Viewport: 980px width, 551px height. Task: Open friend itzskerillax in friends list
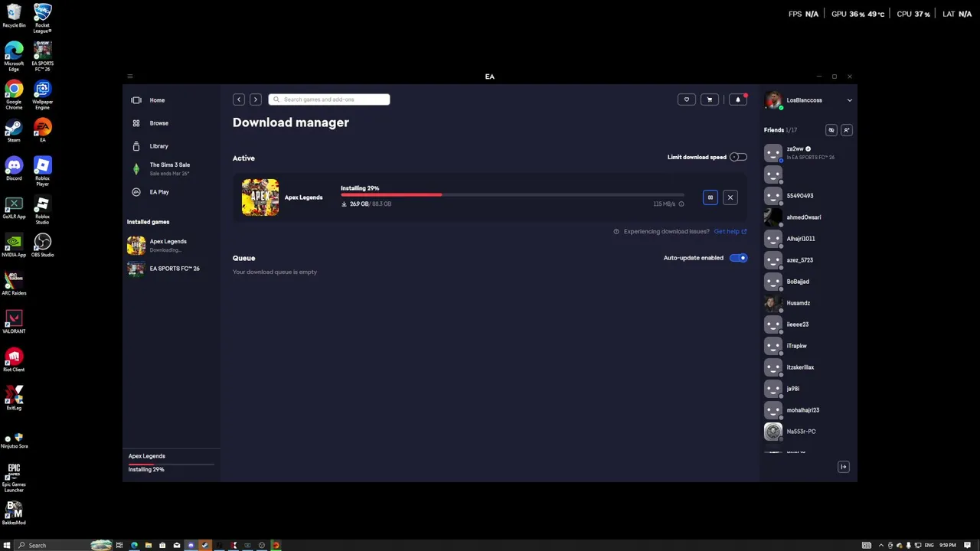click(x=808, y=367)
